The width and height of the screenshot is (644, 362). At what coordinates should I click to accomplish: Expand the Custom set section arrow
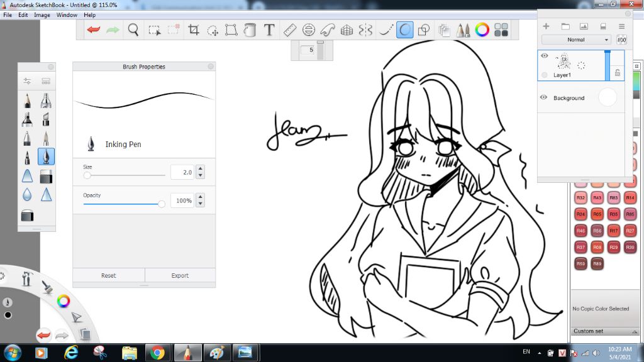[x=635, y=332]
